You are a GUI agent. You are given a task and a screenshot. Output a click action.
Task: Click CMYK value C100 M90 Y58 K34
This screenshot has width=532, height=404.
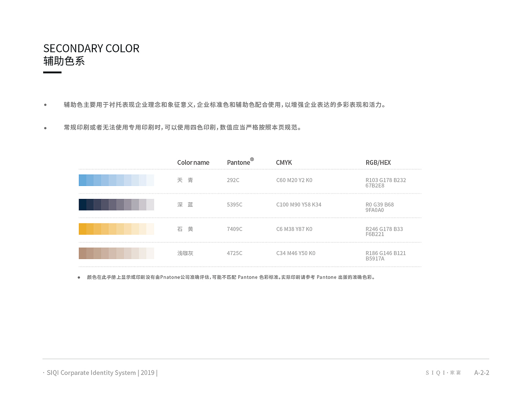click(x=299, y=205)
